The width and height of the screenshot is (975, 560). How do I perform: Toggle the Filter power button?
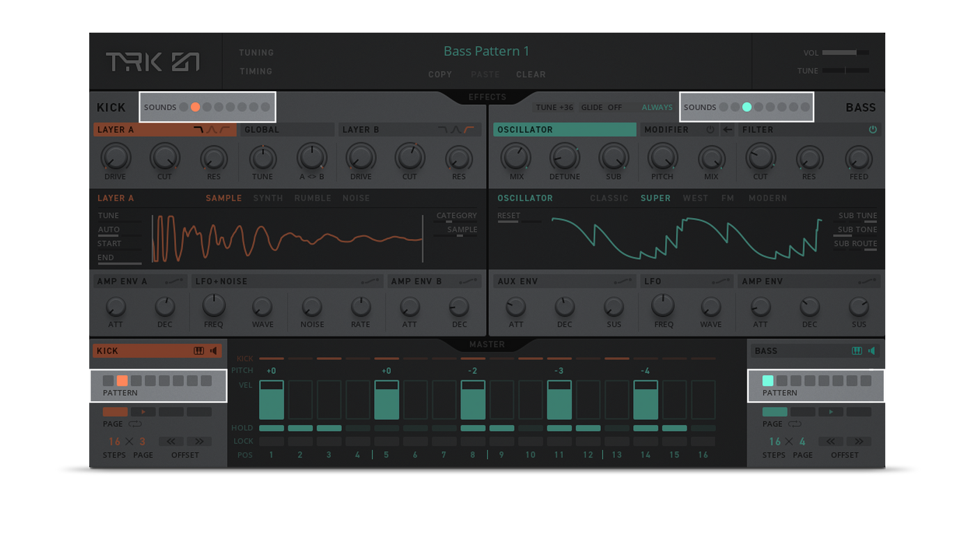[873, 130]
